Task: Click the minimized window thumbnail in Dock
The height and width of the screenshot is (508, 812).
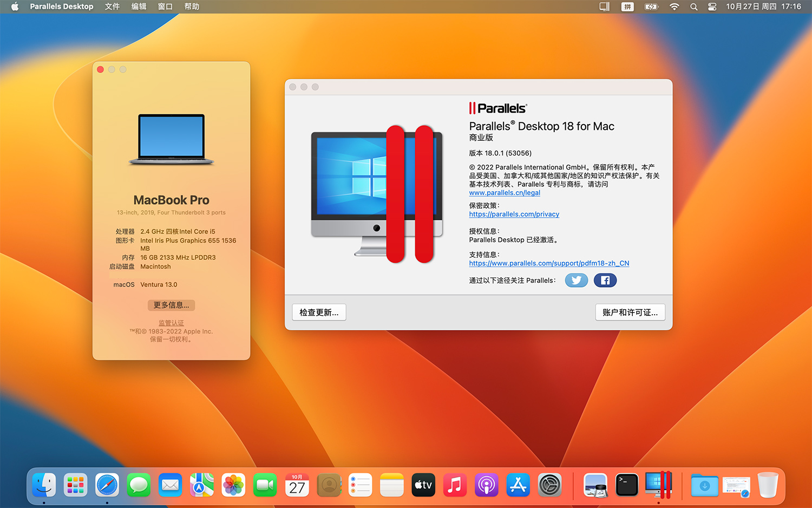Action: pos(736,485)
